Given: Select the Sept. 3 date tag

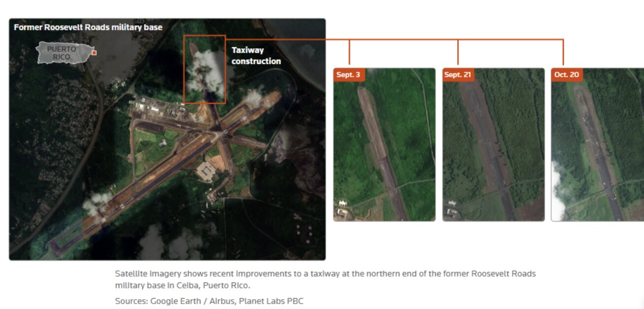Looking at the screenshot, I should click(348, 75).
